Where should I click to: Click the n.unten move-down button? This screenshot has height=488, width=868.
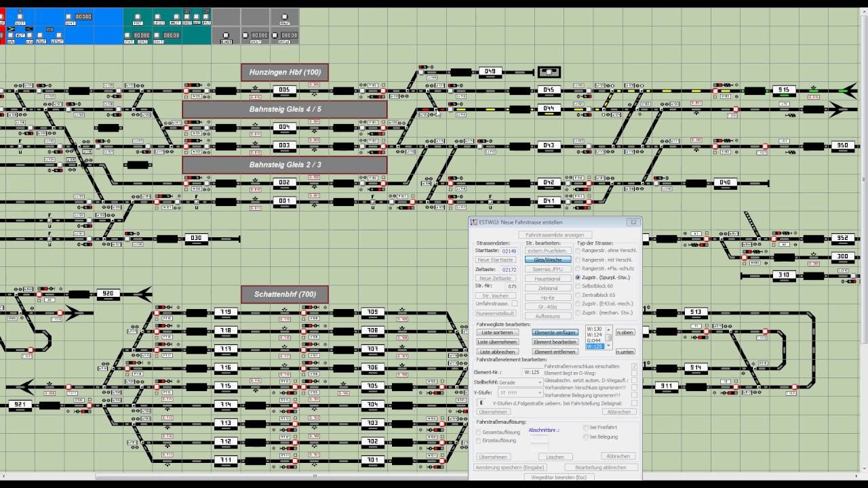[625, 352]
